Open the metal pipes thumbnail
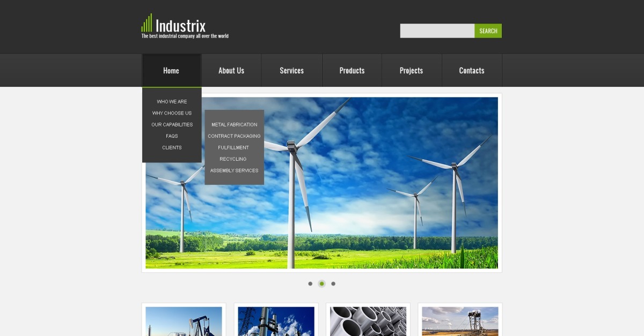The height and width of the screenshot is (336, 644). [368, 321]
